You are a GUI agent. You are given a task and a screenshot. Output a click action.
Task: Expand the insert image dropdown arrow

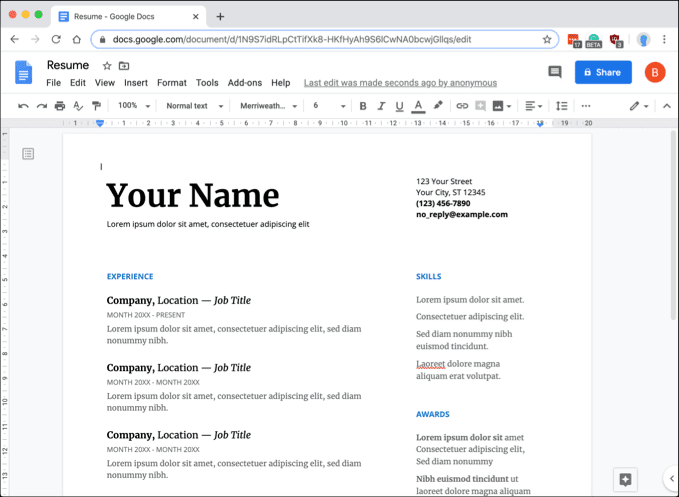509,106
